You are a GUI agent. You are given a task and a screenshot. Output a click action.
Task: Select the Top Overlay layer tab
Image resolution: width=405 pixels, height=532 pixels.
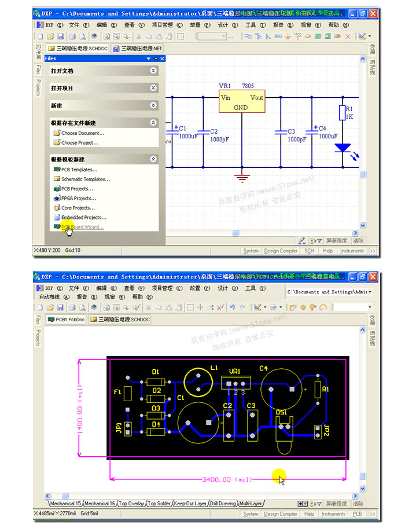click(x=131, y=504)
